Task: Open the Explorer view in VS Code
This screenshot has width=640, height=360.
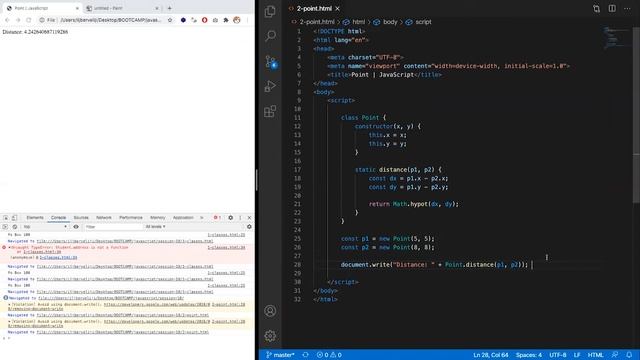Action: (x=270, y=11)
